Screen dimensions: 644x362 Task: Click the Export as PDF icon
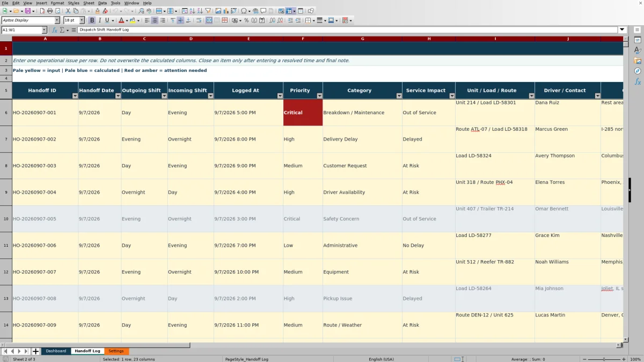[x=42, y=11]
